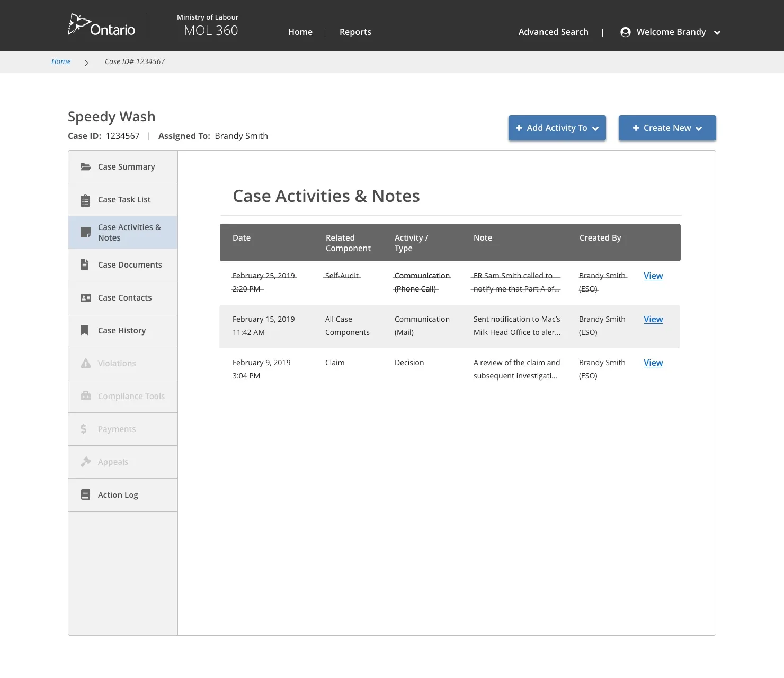Click 'Brandy Smith' after Assigned To

click(x=241, y=136)
